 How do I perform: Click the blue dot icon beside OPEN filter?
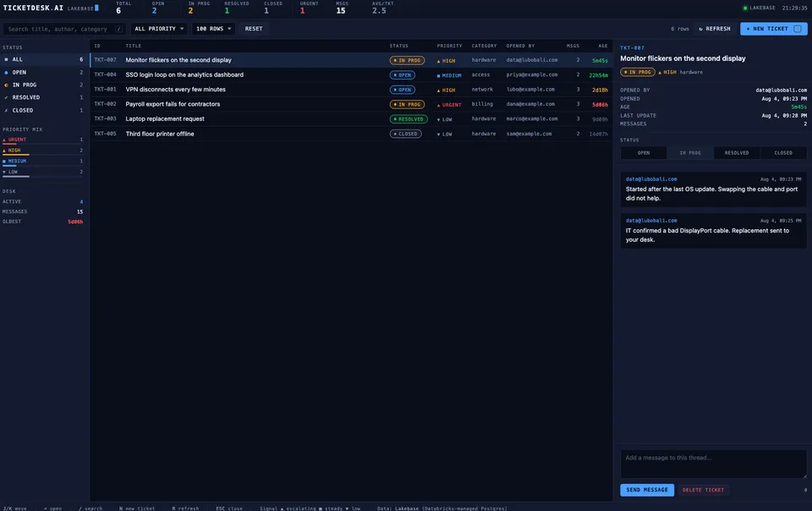click(6, 73)
